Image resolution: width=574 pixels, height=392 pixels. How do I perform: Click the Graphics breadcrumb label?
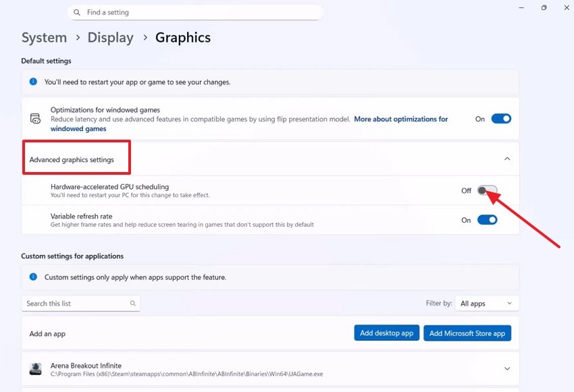pyautogui.click(x=182, y=38)
